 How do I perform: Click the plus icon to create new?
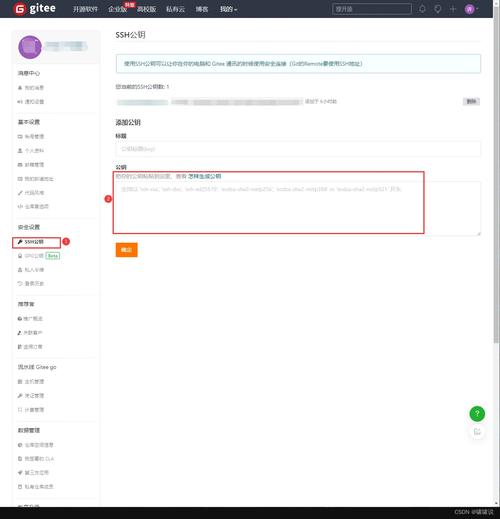coord(453,9)
